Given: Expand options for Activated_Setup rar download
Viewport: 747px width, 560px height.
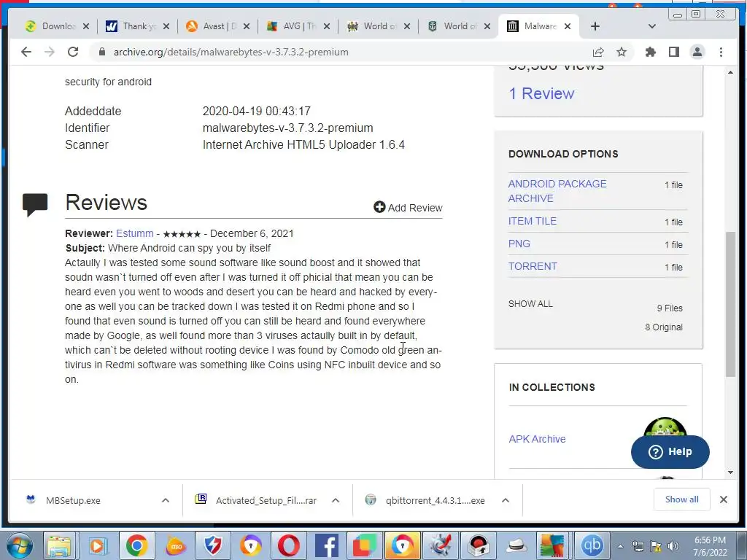Looking at the screenshot, I should point(336,500).
